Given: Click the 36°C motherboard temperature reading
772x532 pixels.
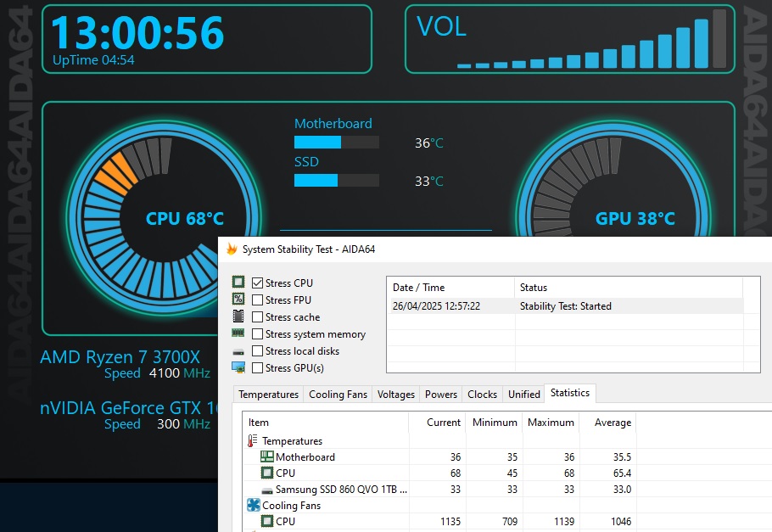Looking at the screenshot, I should pos(428,143).
